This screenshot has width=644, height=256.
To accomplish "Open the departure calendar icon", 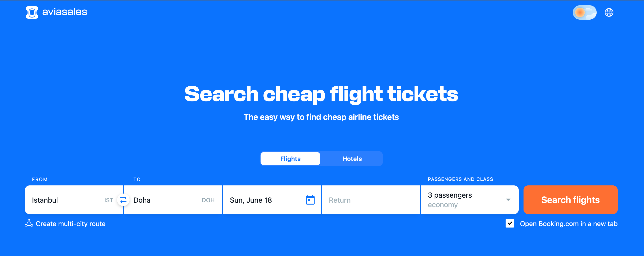I will click(310, 200).
